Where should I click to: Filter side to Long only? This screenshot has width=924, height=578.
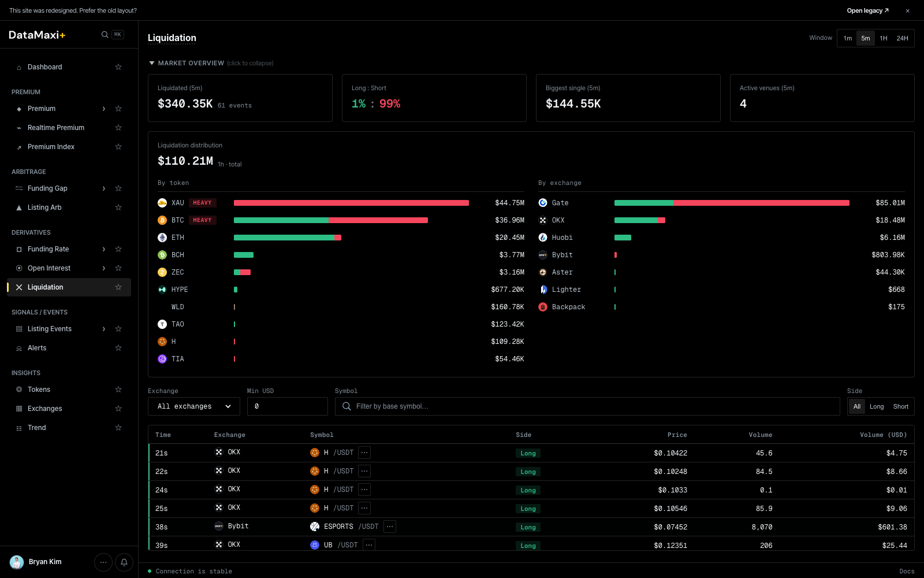point(877,406)
